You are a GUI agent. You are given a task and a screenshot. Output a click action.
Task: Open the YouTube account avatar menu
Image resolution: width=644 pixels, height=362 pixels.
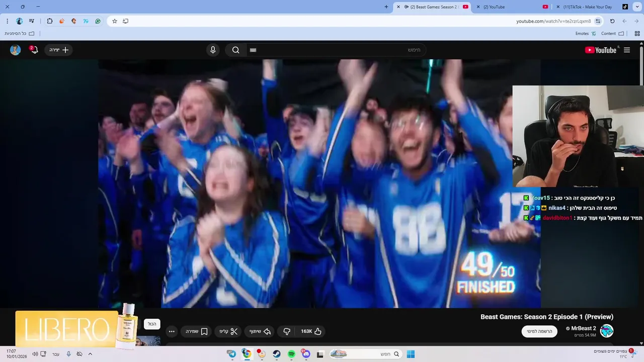16,50
